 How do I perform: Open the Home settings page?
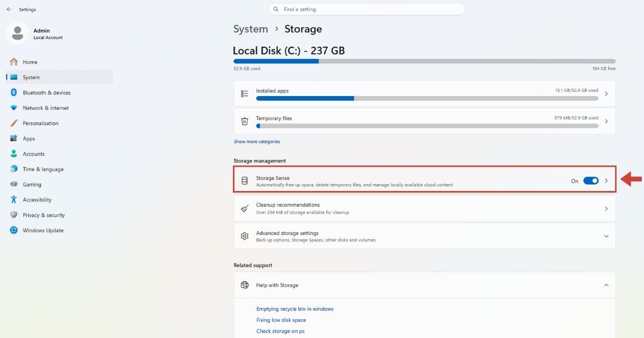pyautogui.click(x=60, y=62)
